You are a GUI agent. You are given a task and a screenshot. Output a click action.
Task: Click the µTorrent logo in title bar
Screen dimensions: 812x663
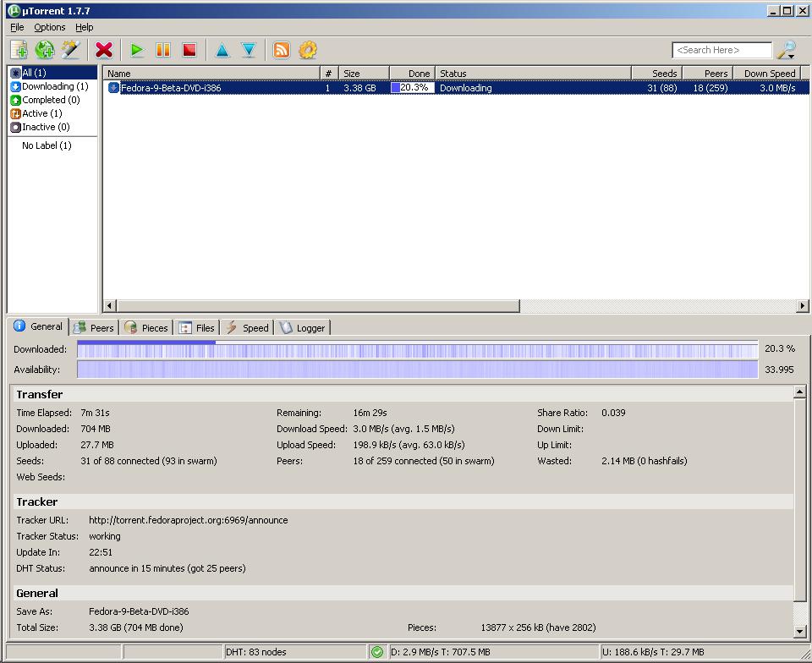pyautogui.click(x=14, y=10)
